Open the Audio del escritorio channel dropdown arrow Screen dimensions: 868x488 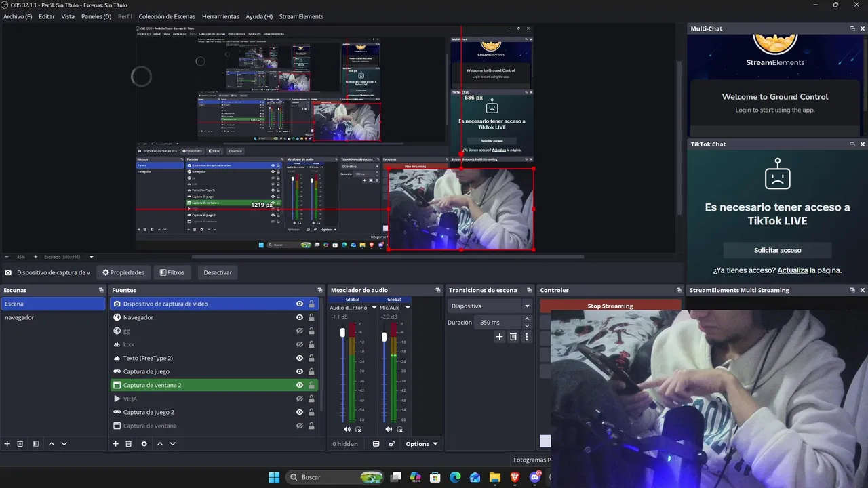374,308
